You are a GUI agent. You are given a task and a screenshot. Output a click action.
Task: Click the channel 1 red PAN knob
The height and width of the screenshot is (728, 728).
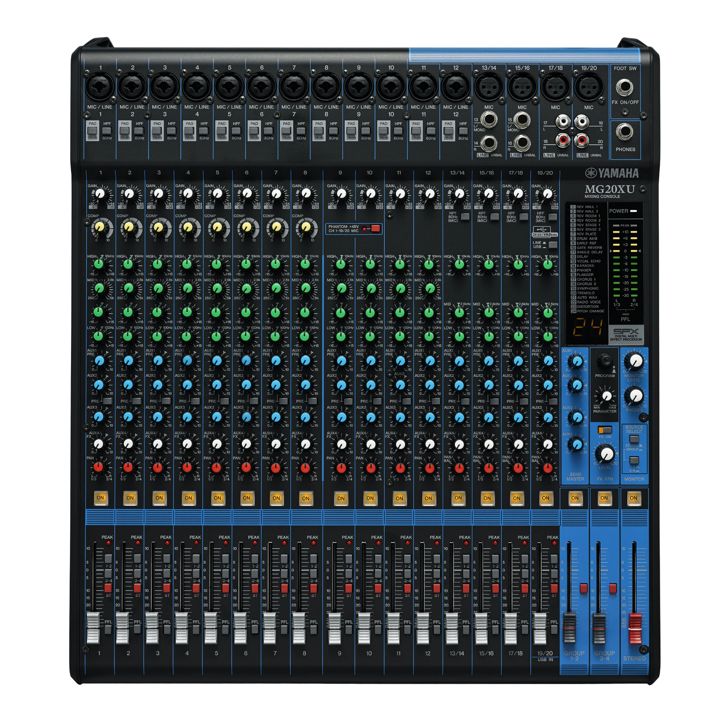click(x=98, y=467)
